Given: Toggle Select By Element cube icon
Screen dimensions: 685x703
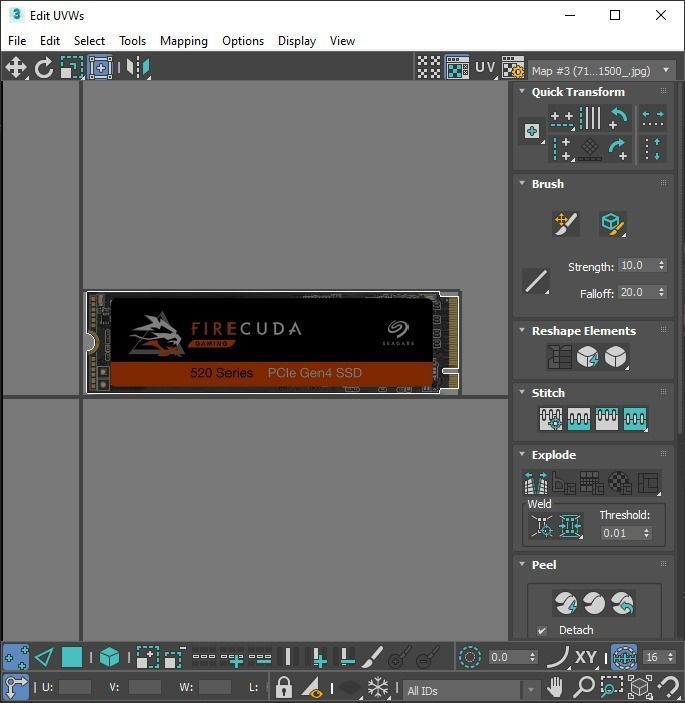Looking at the screenshot, I should coord(109,658).
